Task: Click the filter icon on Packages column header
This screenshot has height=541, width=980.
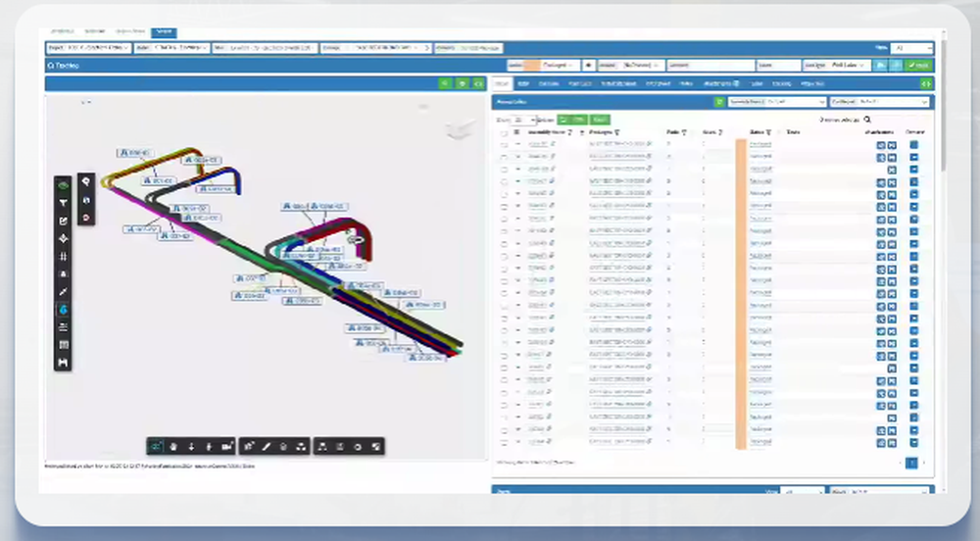Action: click(x=616, y=132)
